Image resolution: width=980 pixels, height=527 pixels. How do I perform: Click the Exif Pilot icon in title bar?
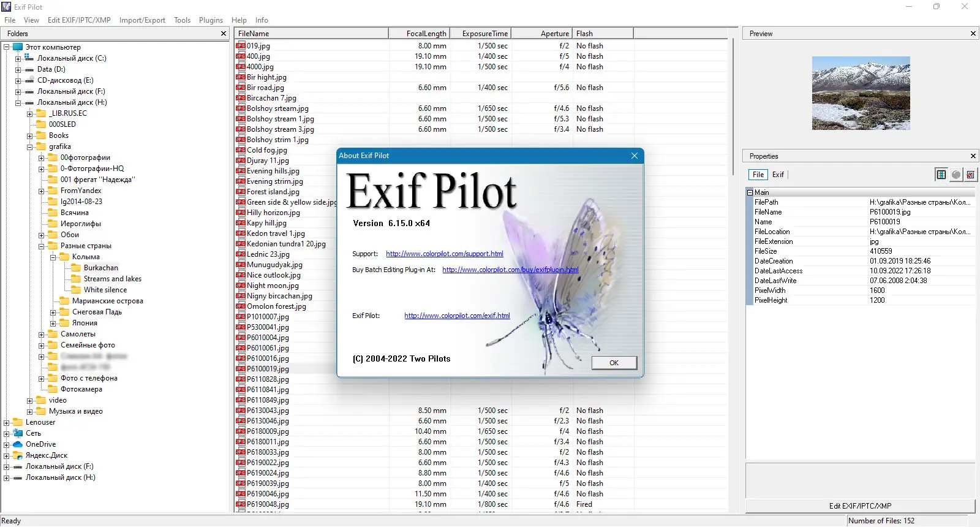(7, 7)
